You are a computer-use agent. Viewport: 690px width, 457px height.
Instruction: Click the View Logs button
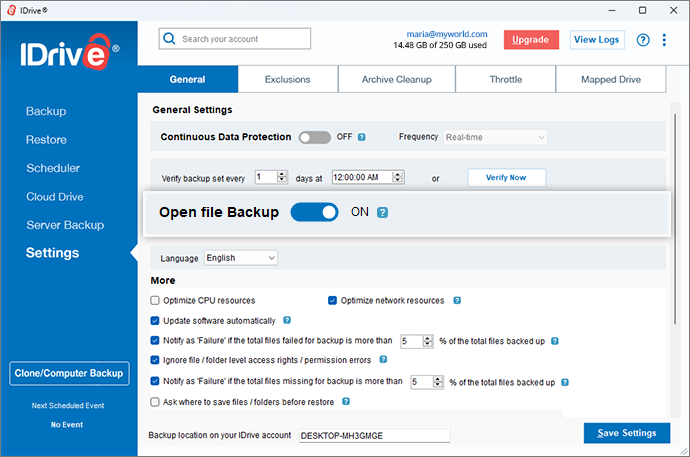(597, 40)
